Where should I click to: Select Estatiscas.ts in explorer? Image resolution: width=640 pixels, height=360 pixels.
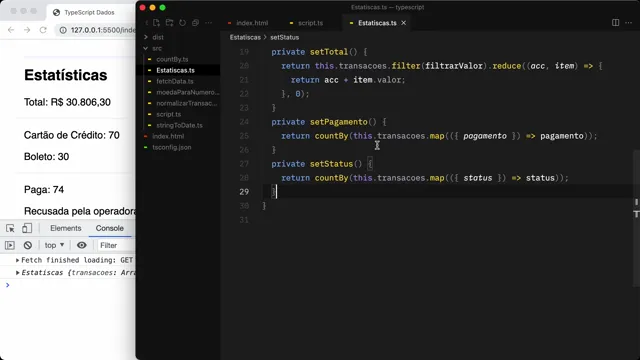click(176, 70)
